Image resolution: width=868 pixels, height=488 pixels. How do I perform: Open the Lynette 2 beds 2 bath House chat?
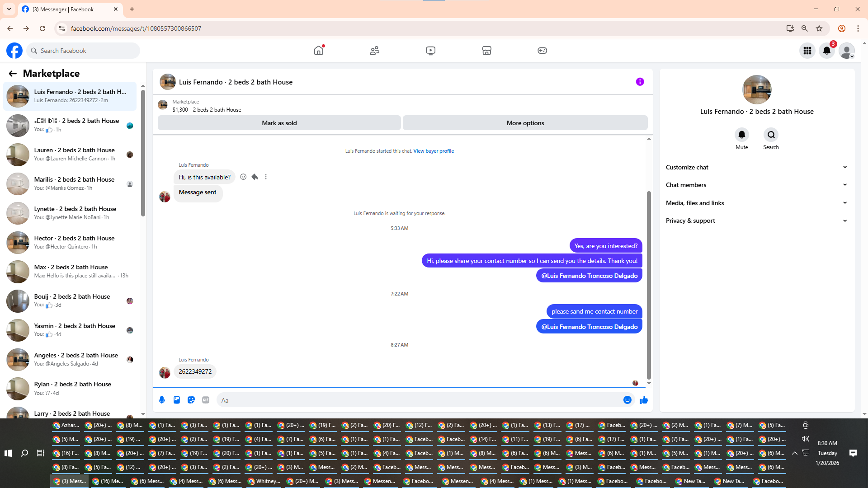tap(70, 213)
